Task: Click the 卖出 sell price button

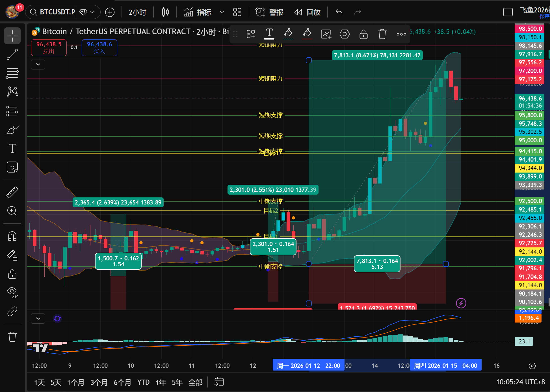Action: coord(49,47)
